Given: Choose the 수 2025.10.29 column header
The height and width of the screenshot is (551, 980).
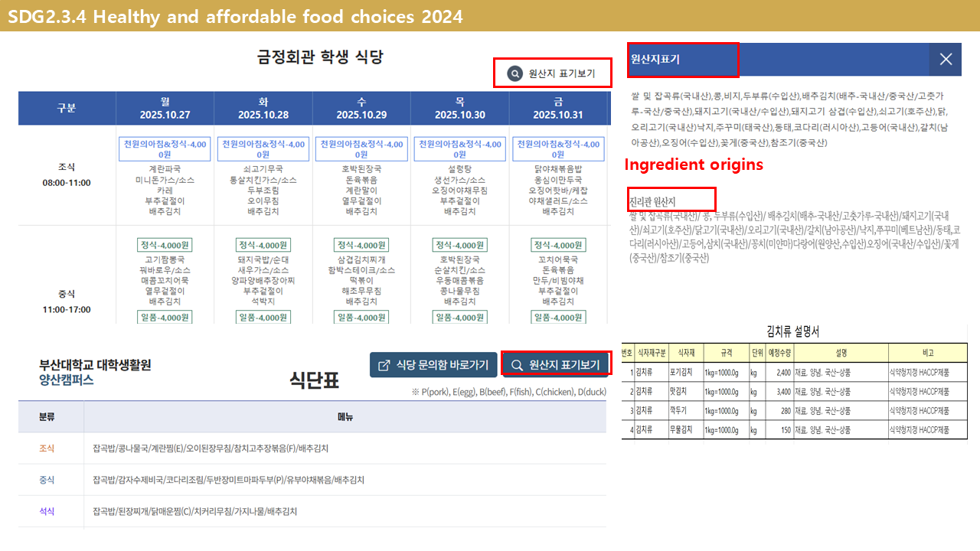Looking at the screenshot, I should coord(361,109).
